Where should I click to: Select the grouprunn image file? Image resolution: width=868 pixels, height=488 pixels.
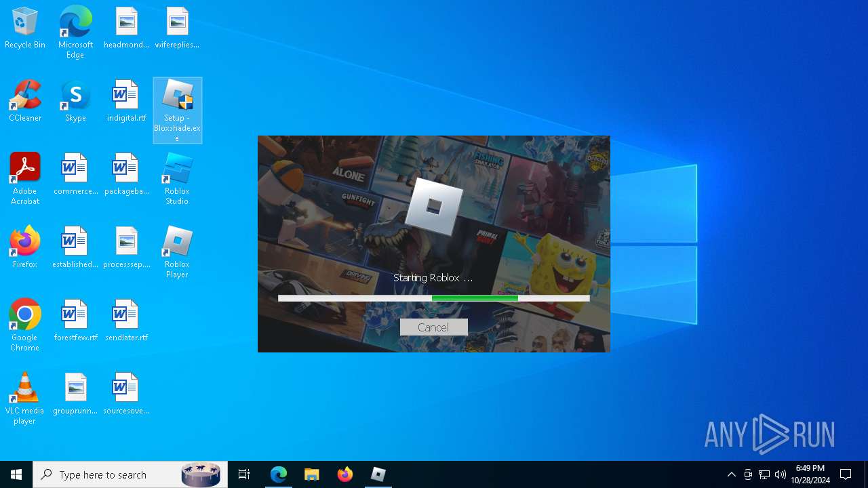(75, 394)
